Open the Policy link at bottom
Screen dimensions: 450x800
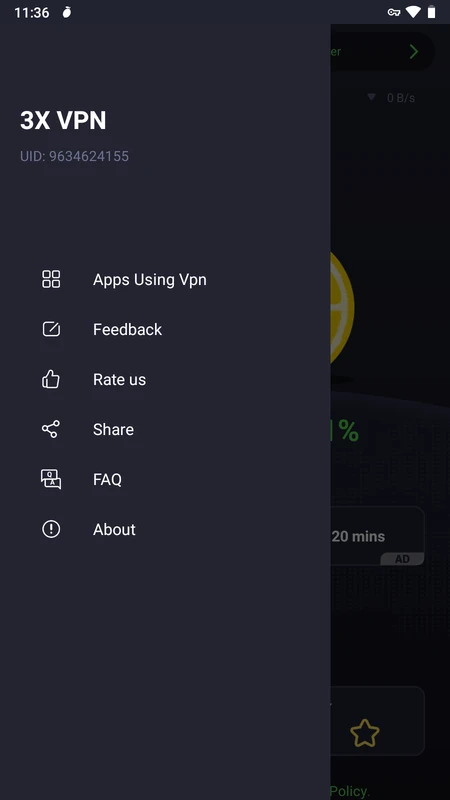[349, 791]
